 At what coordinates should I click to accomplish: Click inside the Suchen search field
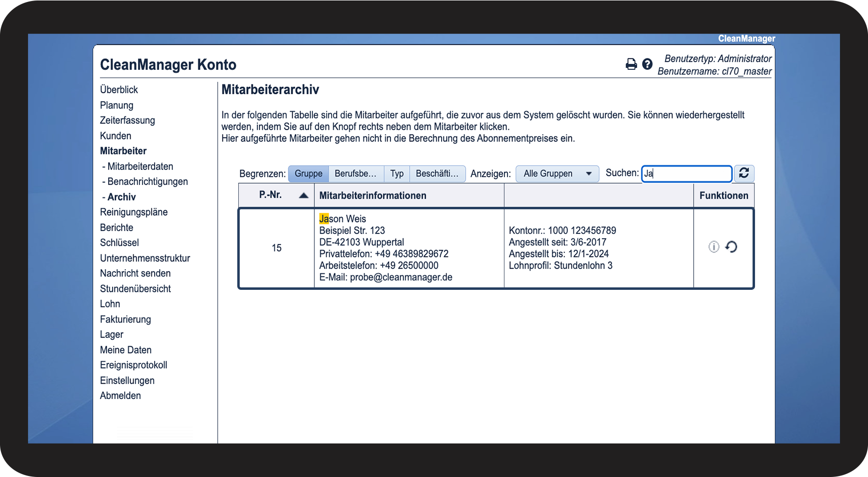(687, 173)
